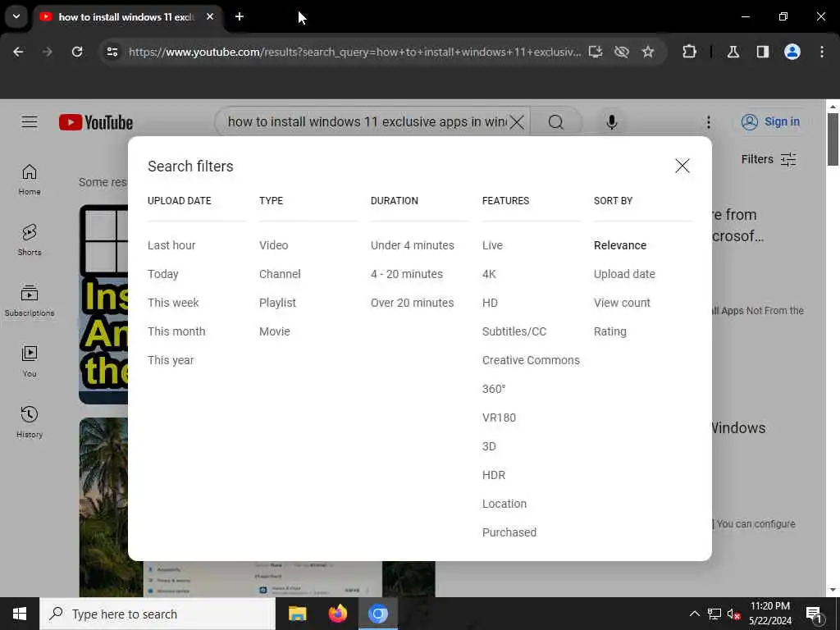Image resolution: width=840 pixels, height=630 pixels.
Task: Open Shorts in the sidebar
Action: (x=30, y=240)
